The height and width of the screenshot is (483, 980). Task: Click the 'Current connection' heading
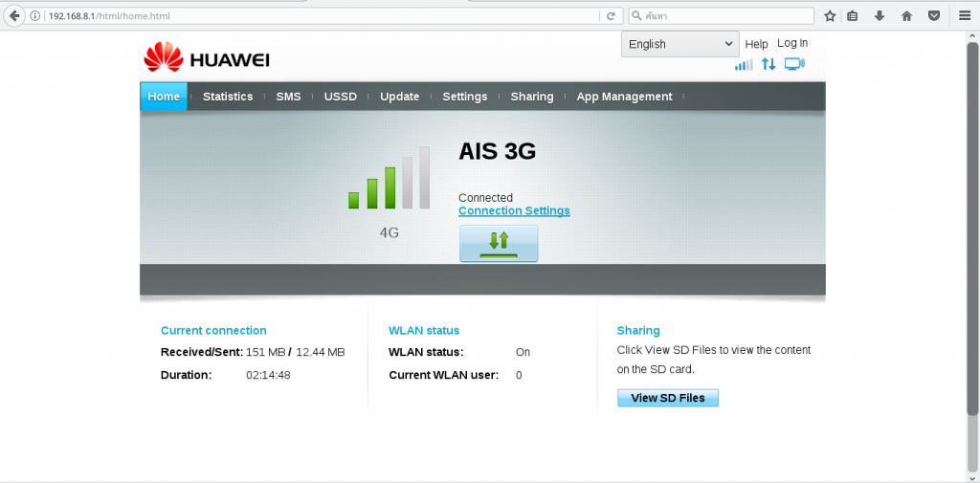(x=213, y=331)
